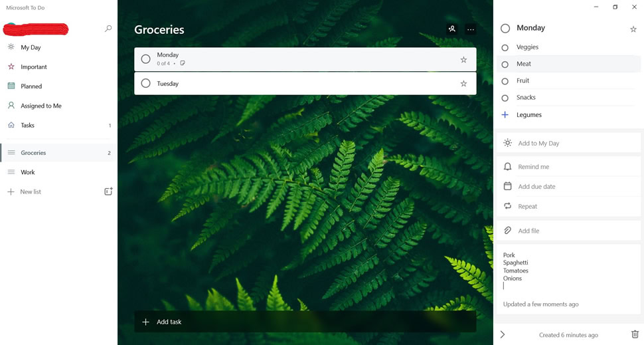Click Add to My Day button
Screen dimensions: 644x345
pyautogui.click(x=569, y=143)
